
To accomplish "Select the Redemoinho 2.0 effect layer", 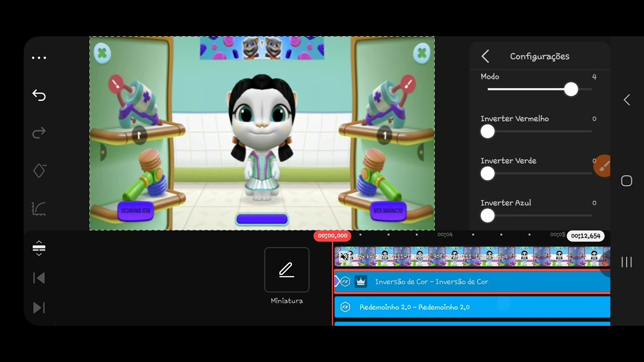I will coord(472,307).
